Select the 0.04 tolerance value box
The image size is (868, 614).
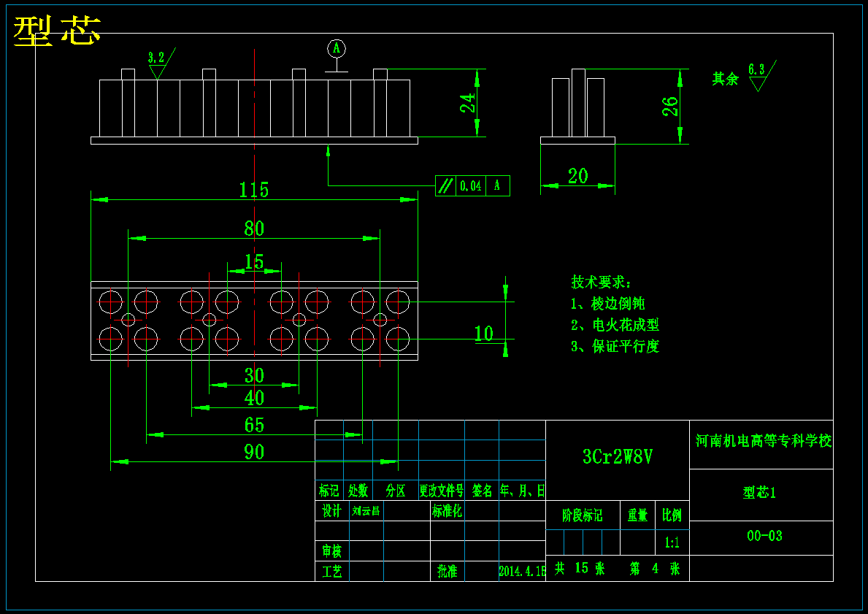pyautogui.click(x=471, y=186)
